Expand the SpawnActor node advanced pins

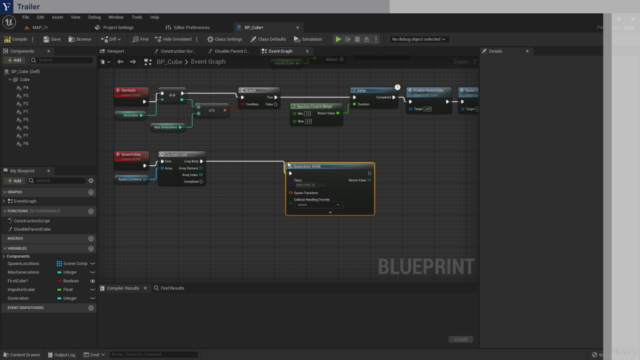pos(330,212)
